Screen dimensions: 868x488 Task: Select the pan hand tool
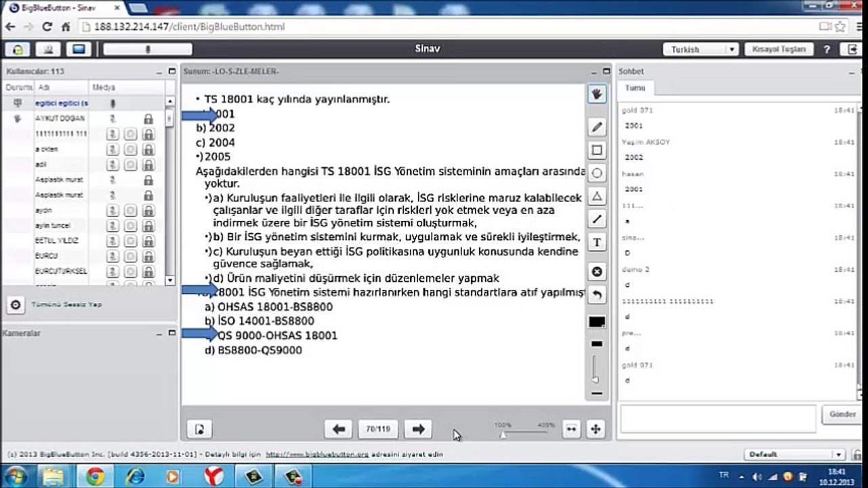tap(596, 94)
